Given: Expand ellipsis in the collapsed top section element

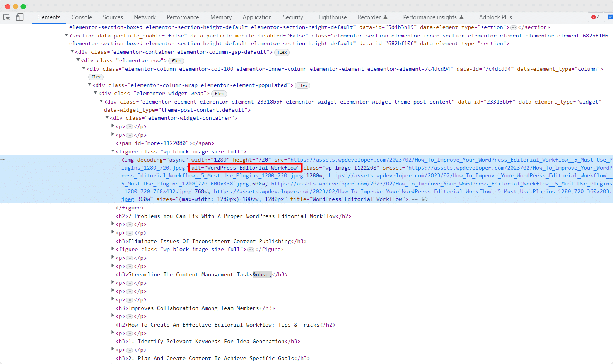Looking at the screenshot, I should pyautogui.click(x=514, y=27).
